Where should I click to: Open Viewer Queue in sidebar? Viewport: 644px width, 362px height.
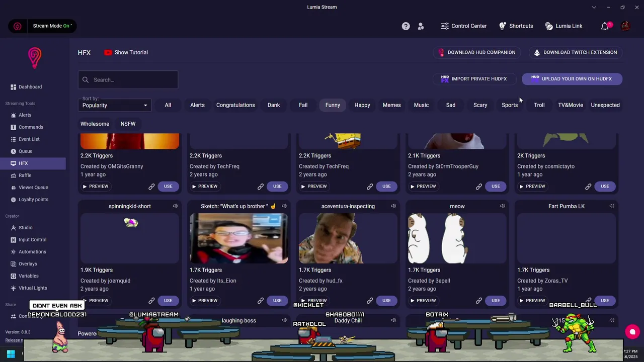(x=33, y=188)
